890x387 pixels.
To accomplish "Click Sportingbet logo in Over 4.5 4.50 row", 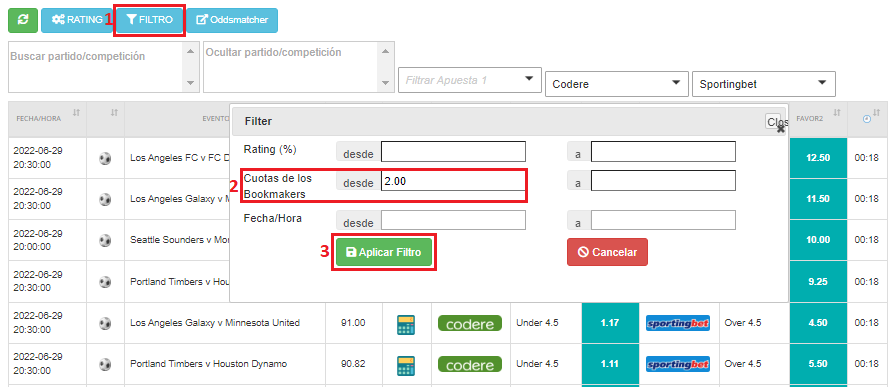I will pyautogui.click(x=678, y=323).
